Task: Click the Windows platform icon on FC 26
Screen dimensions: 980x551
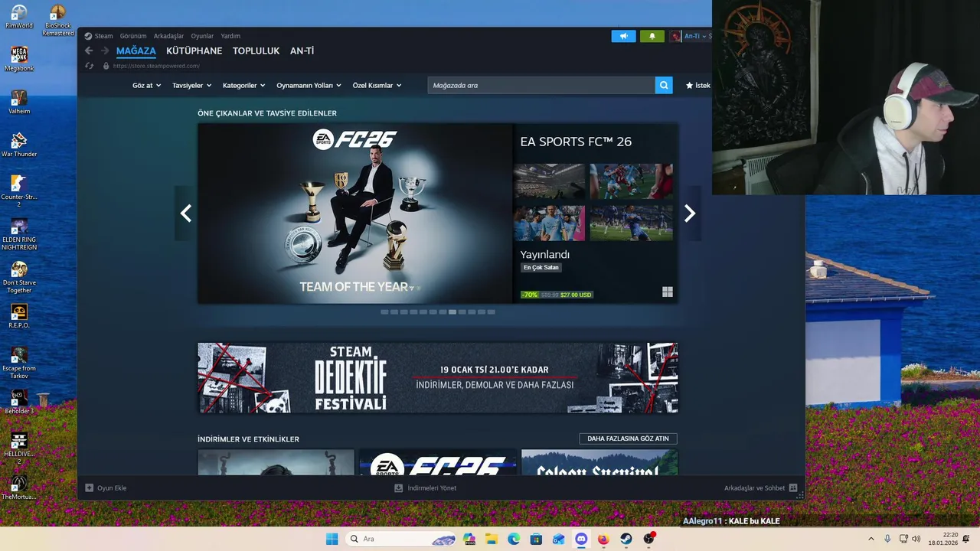Action: [x=668, y=292]
